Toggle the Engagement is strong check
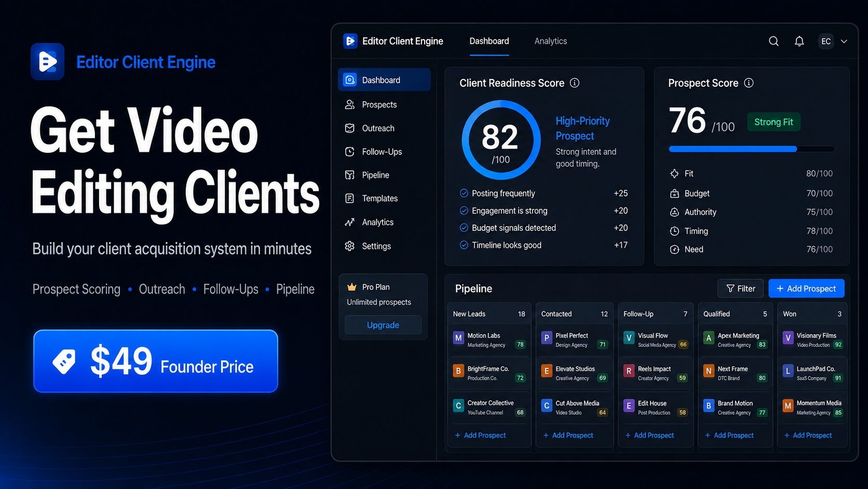 click(x=464, y=210)
